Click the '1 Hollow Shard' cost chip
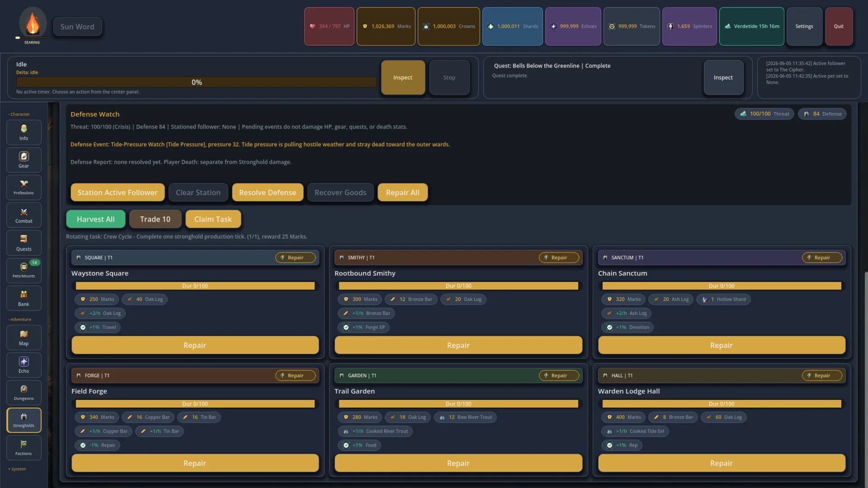 (x=723, y=299)
